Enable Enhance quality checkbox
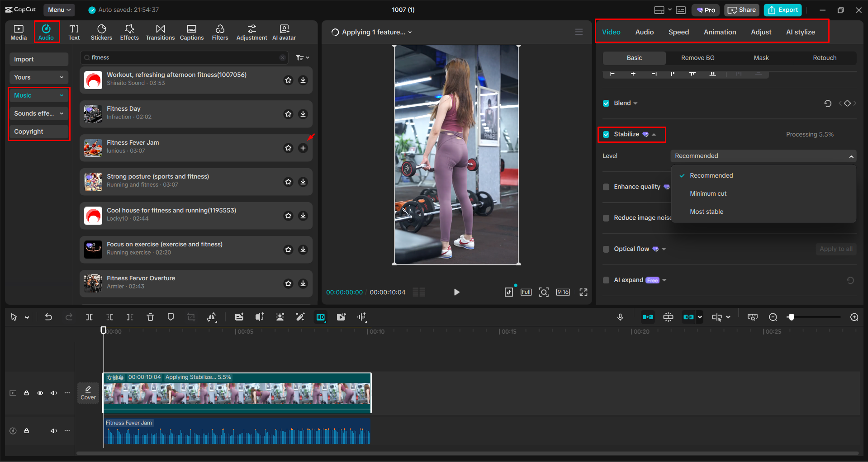Viewport: 868px width, 462px height. [x=606, y=187]
